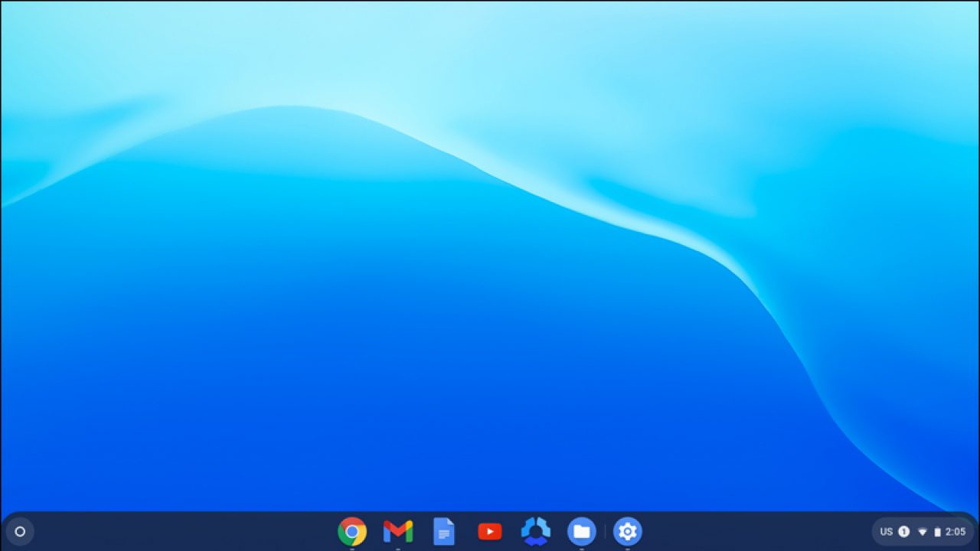Select the running indicator under the Chrome icon

352,548
